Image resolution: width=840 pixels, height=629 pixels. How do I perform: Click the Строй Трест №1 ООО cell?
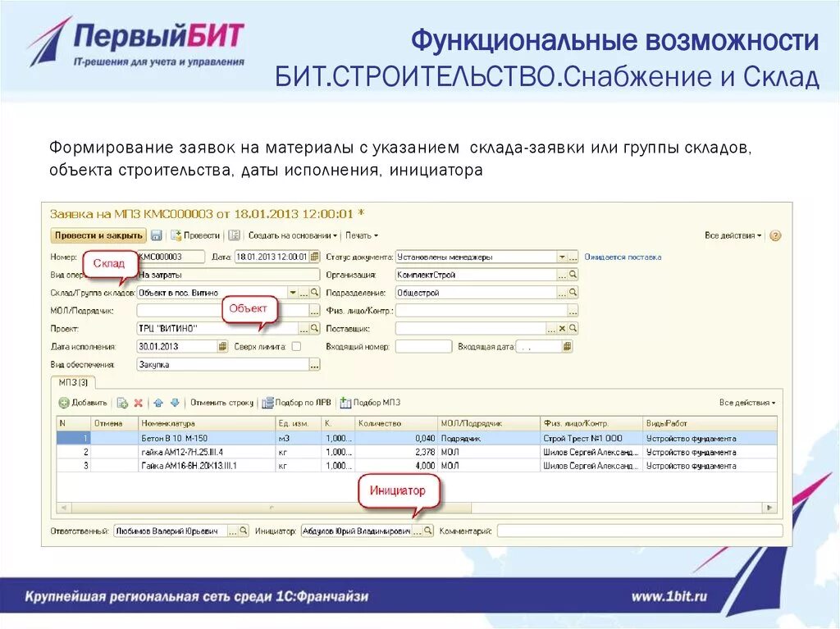pyautogui.click(x=591, y=438)
